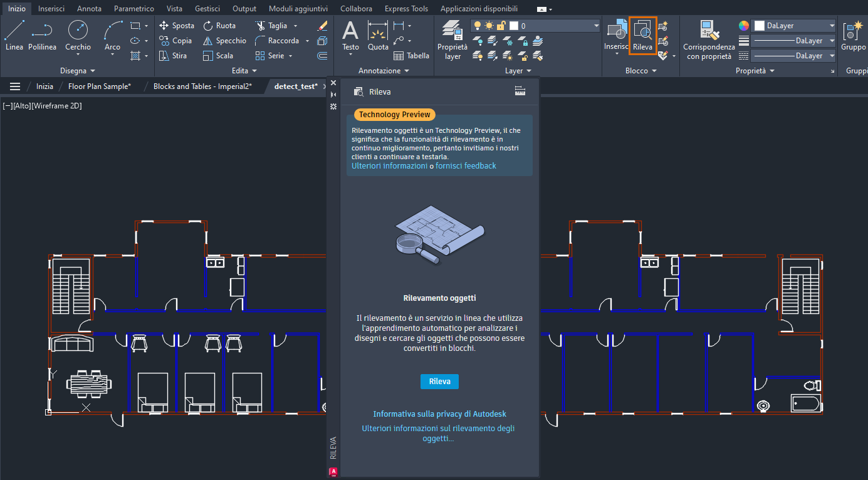The height and width of the screenshot is (480, 868).
Task: Click the blue Rileva button in palette
Action: coord(439,382)
